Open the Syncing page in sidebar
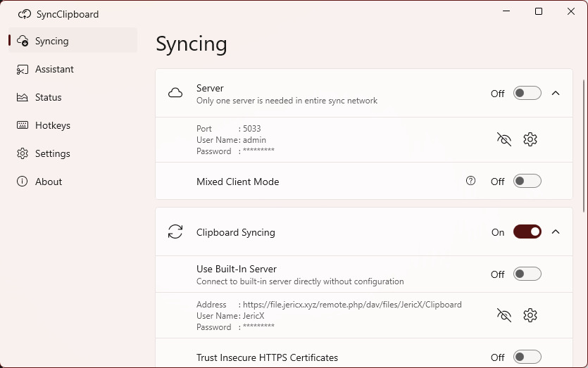Viewport: 588px width, 368px height. [73, 41]
